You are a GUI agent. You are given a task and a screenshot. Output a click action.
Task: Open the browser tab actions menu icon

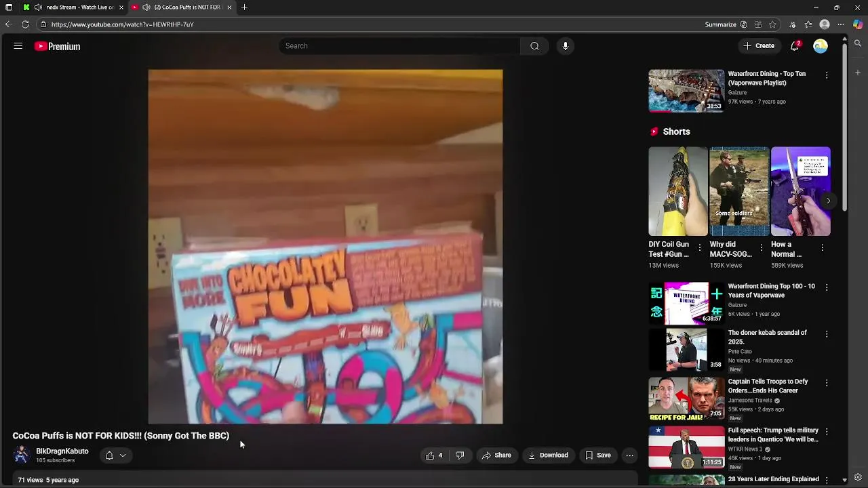(x=9, y=7)
